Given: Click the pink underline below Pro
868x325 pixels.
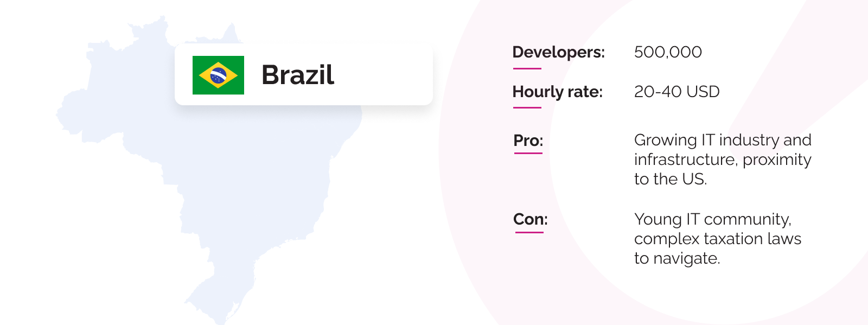Looking at the screenshot, I should click(528, 153).
